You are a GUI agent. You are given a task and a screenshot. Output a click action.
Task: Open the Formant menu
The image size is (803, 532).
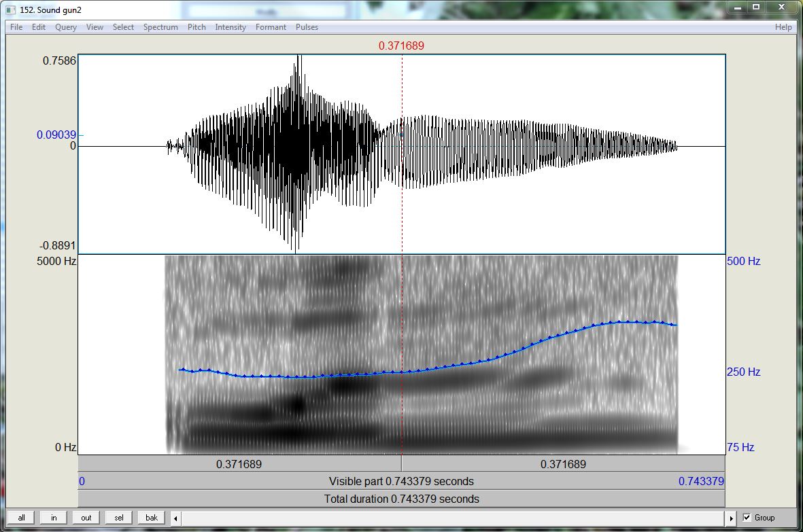click(271, 27)
